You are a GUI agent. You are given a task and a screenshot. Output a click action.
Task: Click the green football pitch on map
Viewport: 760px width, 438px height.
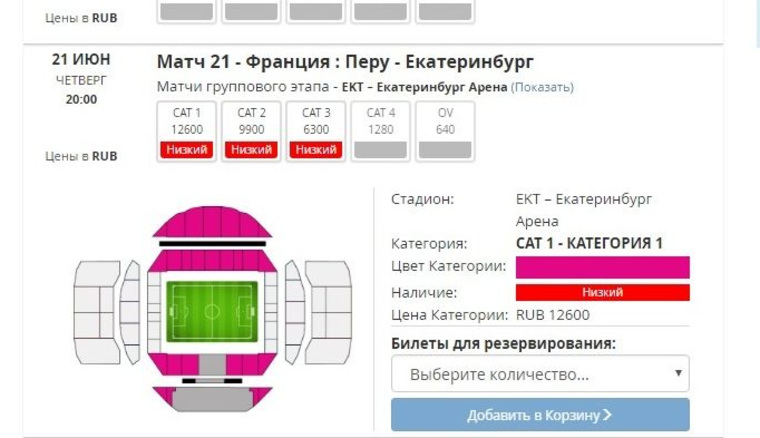click(x=212, y=312)
